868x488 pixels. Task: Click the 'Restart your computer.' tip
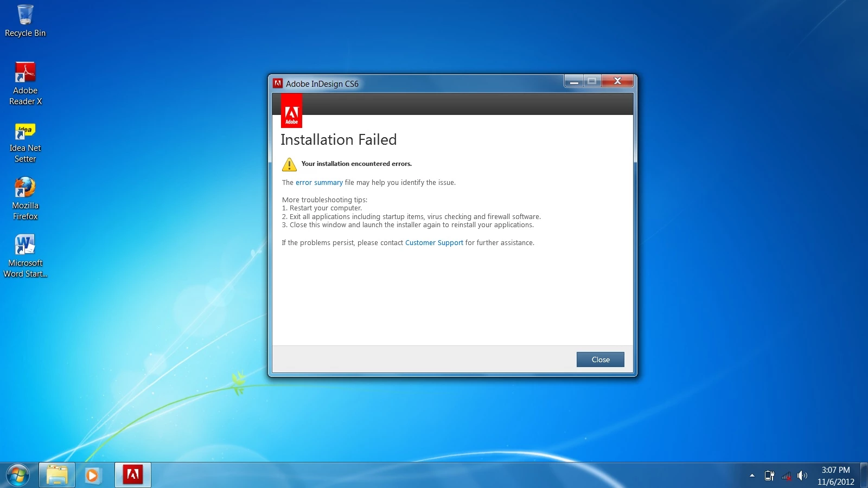pos(322,208)
